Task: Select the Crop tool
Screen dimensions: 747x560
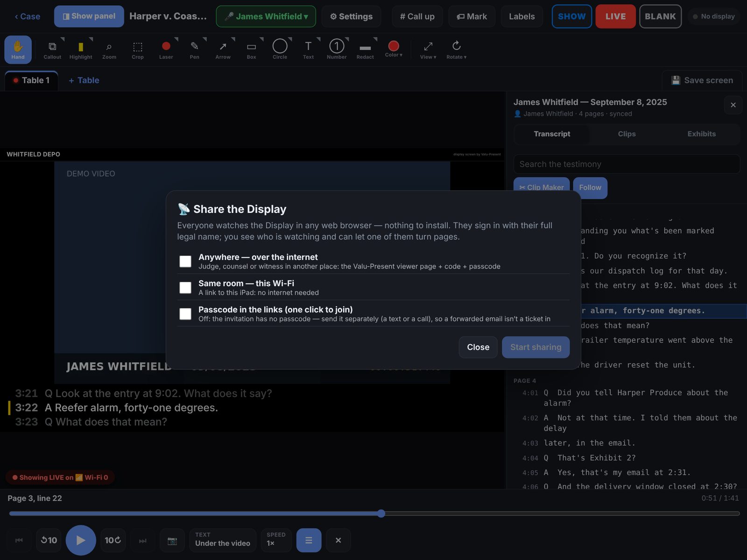Action: pyautogui.click(x=138, y=50)
